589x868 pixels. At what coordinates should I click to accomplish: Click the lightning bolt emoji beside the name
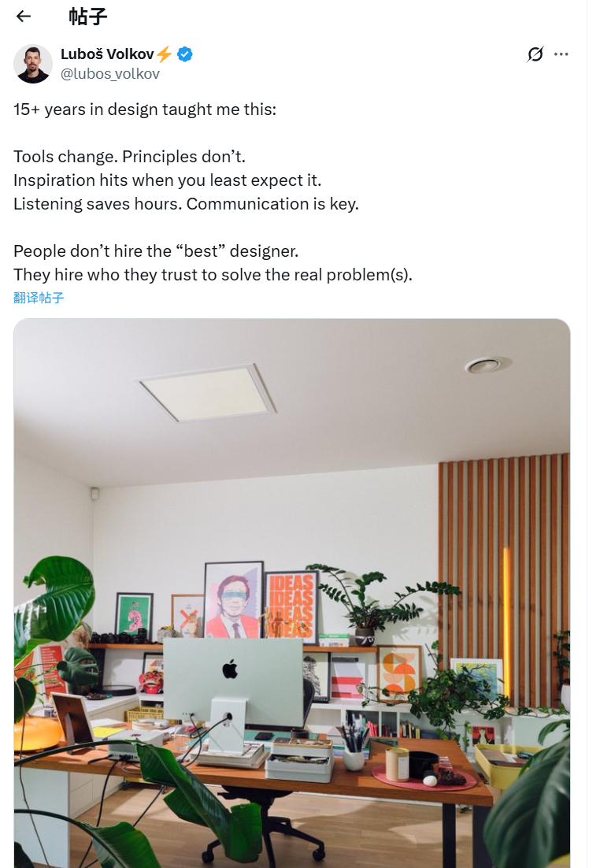point(164,54)
